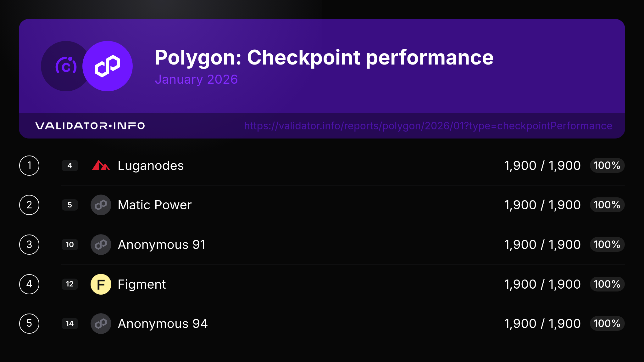644x362 pixels.
Task: Click the Luganodes red mountain icon
Action: click(x=101, y=166)
